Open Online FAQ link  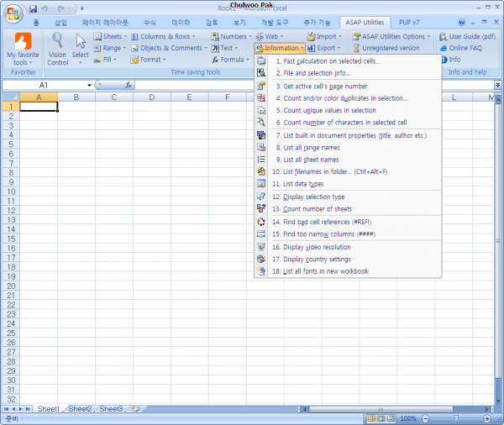[x=461, y=48]
